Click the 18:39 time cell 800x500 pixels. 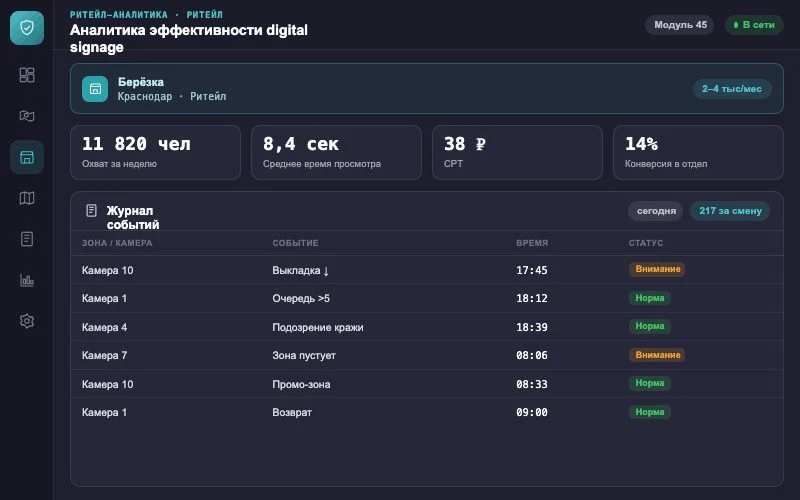(532, 328)
